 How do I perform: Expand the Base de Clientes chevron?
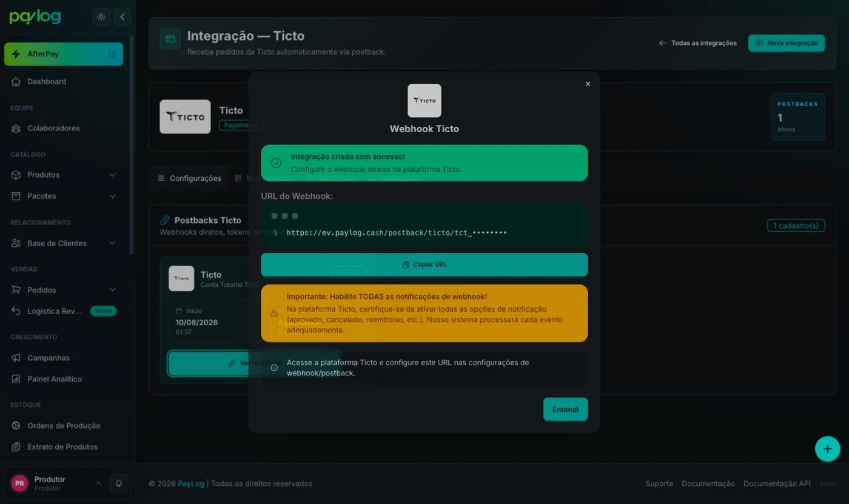[x=112, y=243]
